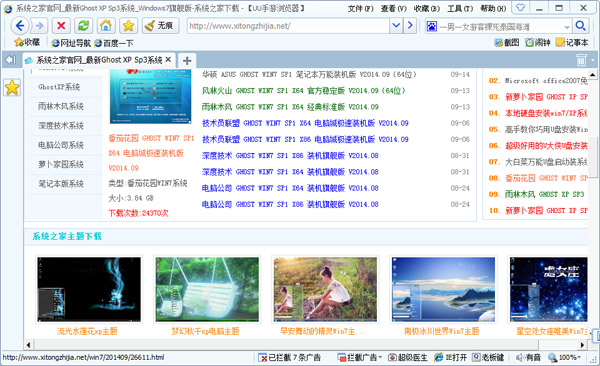Open 梦幻秋千xp电脑主题 thumbnail
The height and width of the screenshot is (366, 600).
tap(207, 289)
